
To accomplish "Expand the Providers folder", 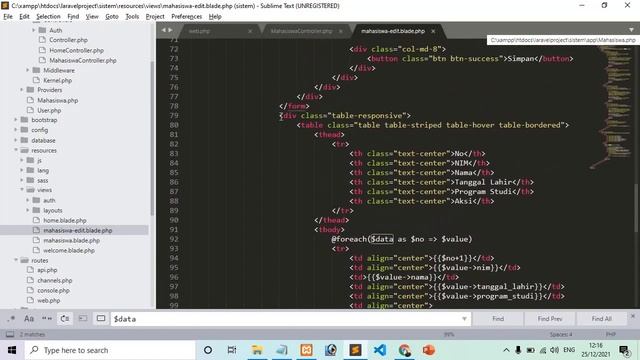I will [21, 90].
